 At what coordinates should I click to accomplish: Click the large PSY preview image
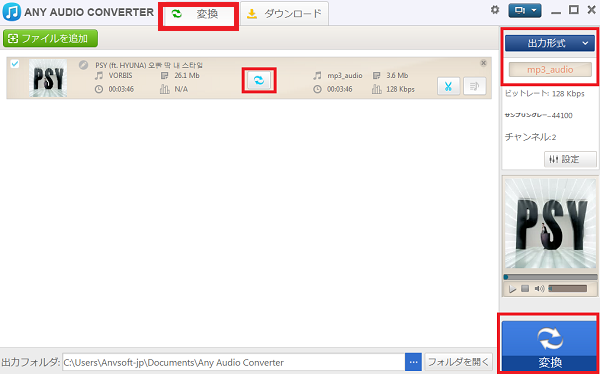[x=550, y=224]
